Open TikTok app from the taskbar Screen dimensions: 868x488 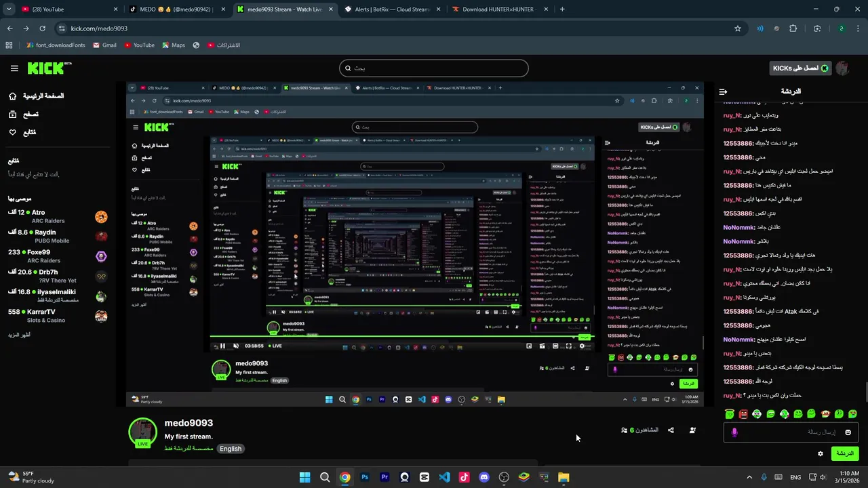coord(464,477)
